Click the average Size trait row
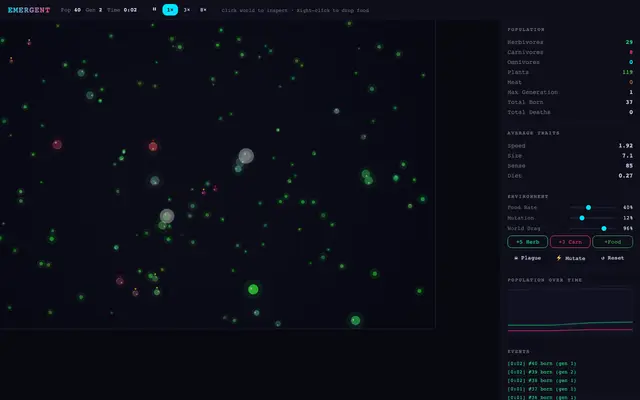This screenshot has width=640, height=400. point(570,156)
